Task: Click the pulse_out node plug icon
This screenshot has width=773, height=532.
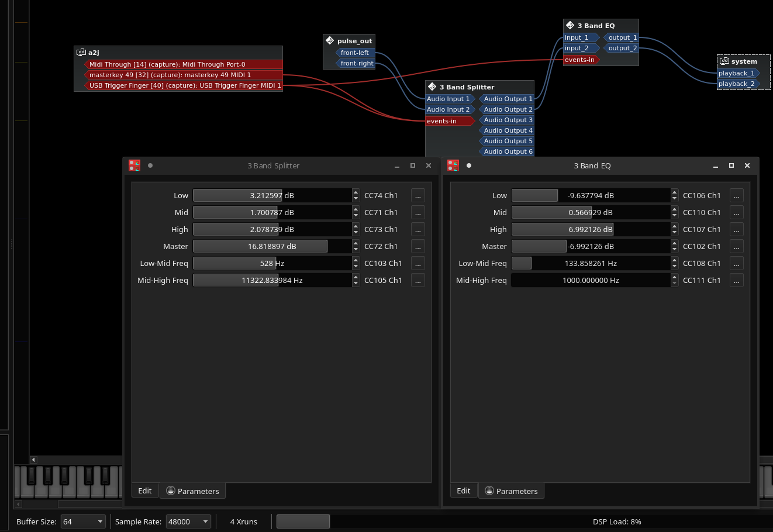Action: [x=330, y=41]
